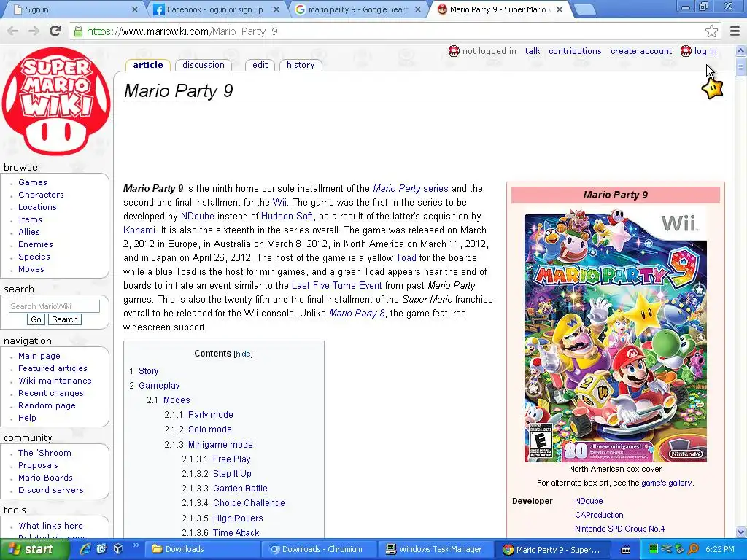
Task: Click the create account link
Action: click(x=641, y=51)
